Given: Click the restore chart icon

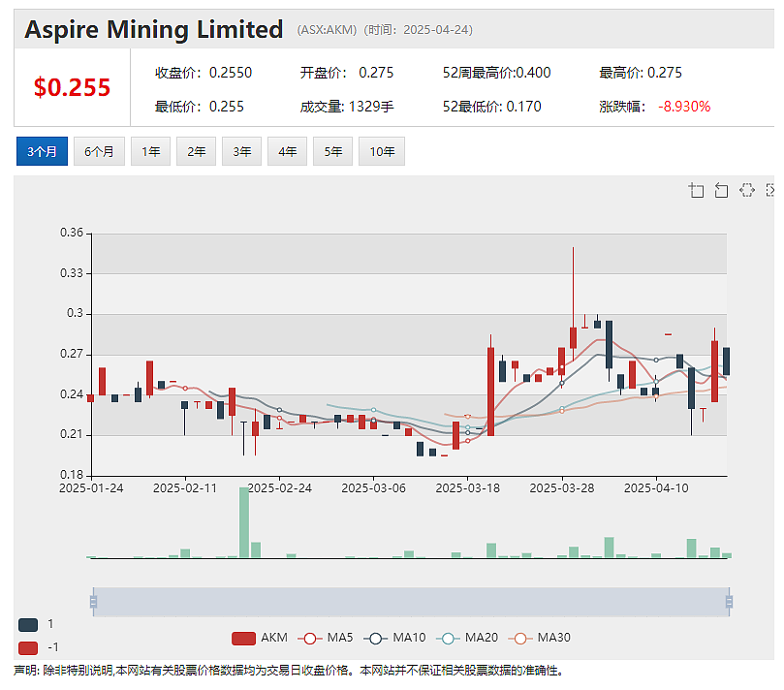Looking at the screenshot, I should (746, 191).
